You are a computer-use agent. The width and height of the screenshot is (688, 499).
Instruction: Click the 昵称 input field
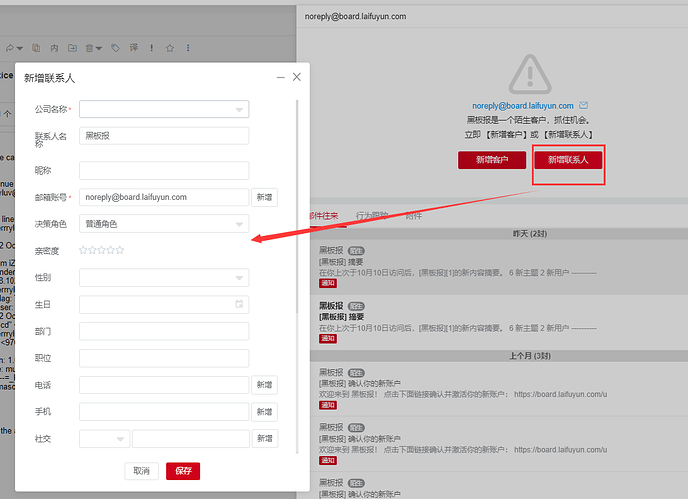point(164,170)
